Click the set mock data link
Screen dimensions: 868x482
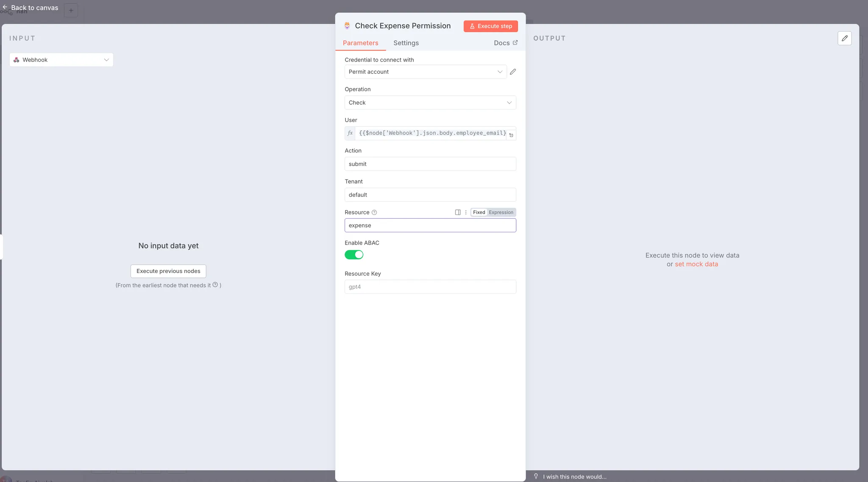(696, 264)
